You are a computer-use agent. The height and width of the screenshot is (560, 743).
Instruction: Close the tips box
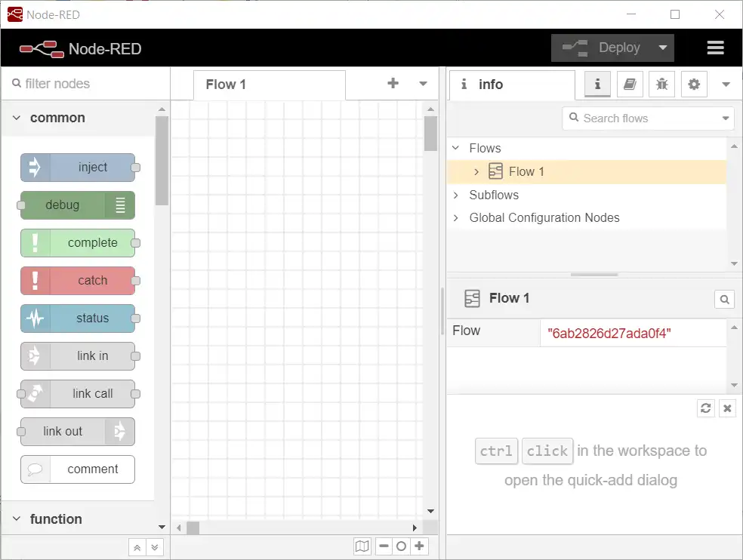click(727, 408)
